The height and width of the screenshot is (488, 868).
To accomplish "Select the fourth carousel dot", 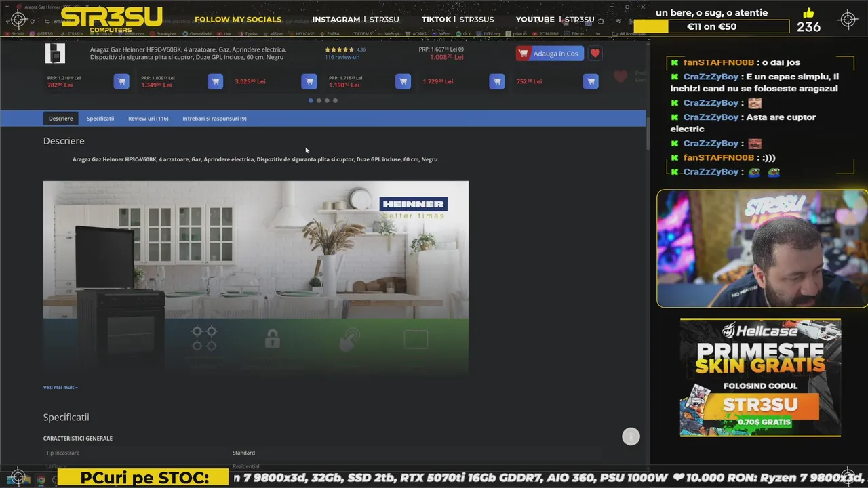I will pyautogui.click(x=335, y=100).
